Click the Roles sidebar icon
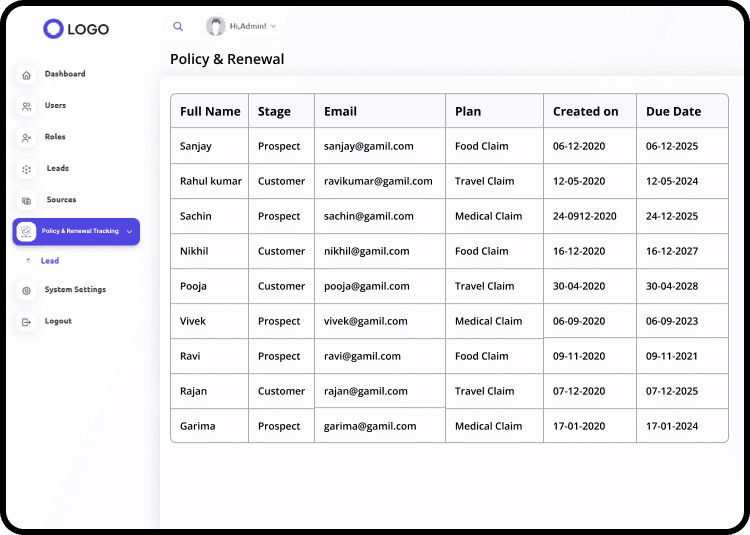 pyautogui.click(x=26, y=137)
